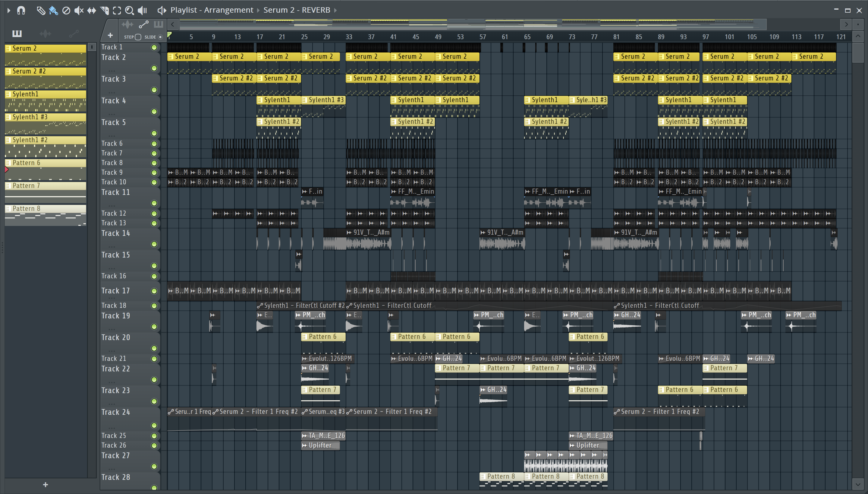Select the Serum 2 - REVERB title
Screen dimensions: 868x494
click(x=297, y=10)
